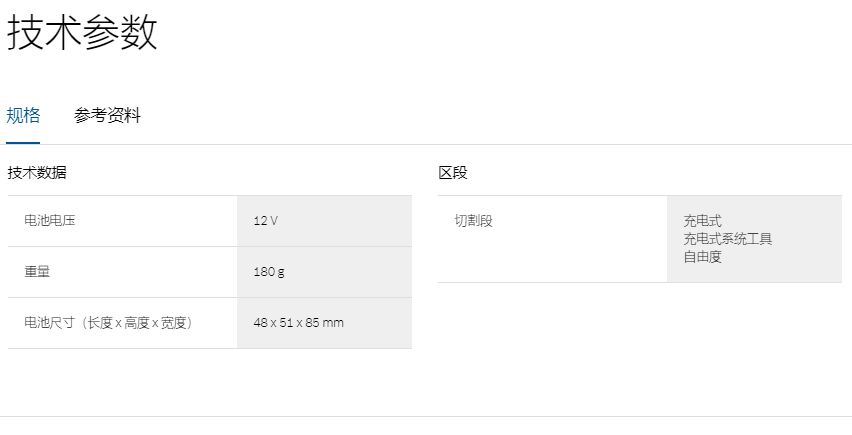Click the 48 x 51 x 85 mm value

(x=298, y=322)
